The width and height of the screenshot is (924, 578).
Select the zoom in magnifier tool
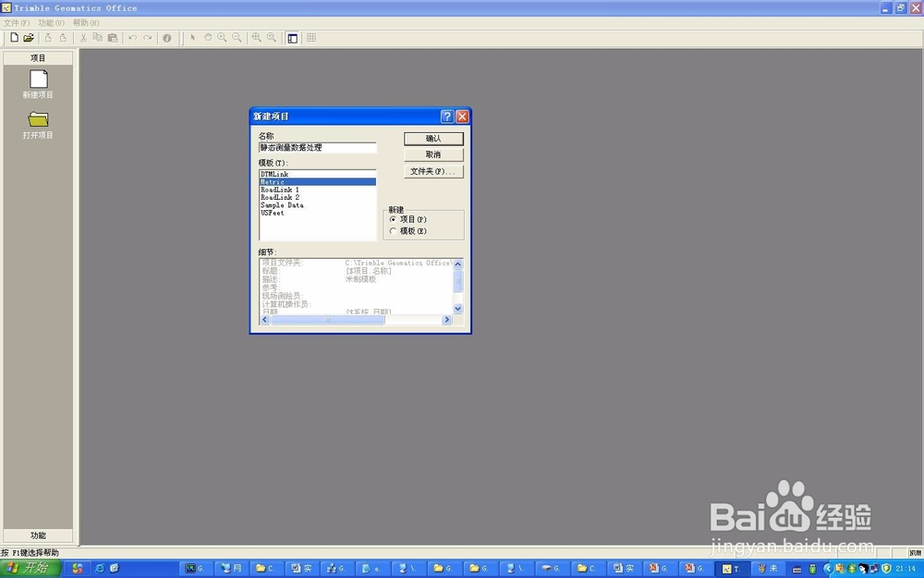click(222, 38)
